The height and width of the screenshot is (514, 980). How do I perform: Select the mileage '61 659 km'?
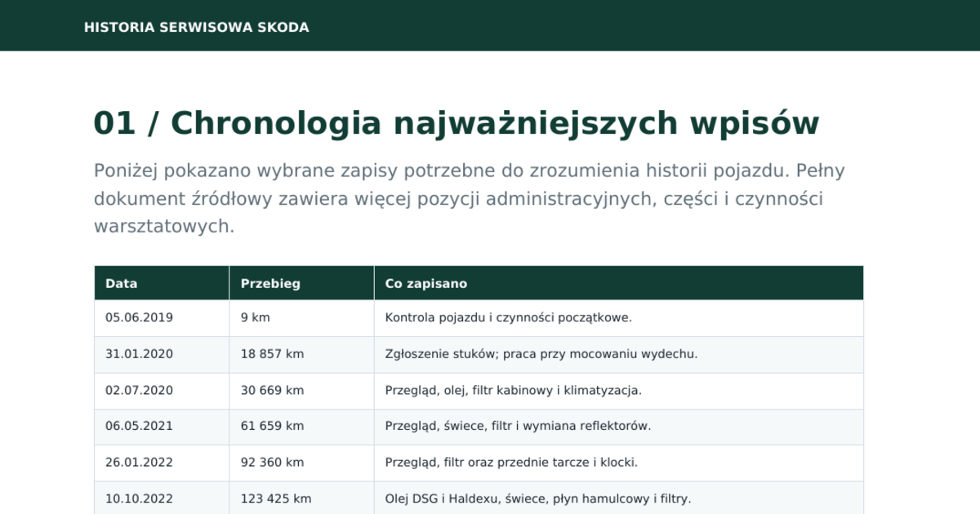click(x=273, y=426)
